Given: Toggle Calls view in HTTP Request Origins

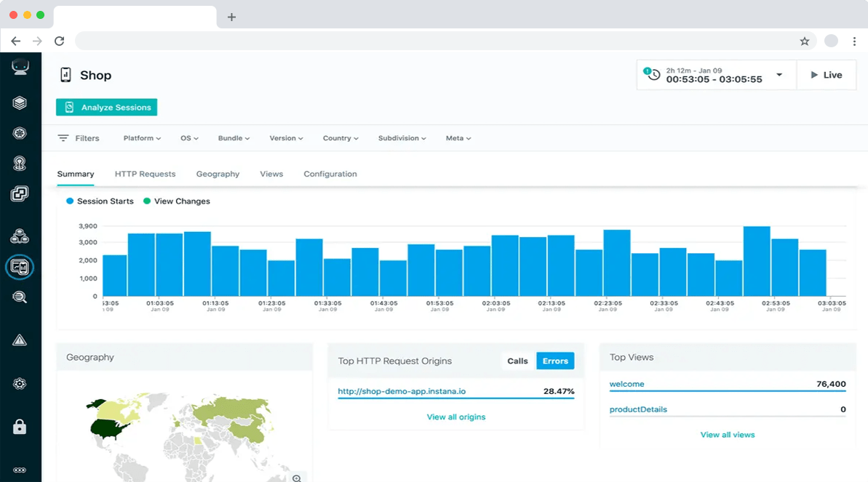Looking at the screenshot, I should click(517, 361).
